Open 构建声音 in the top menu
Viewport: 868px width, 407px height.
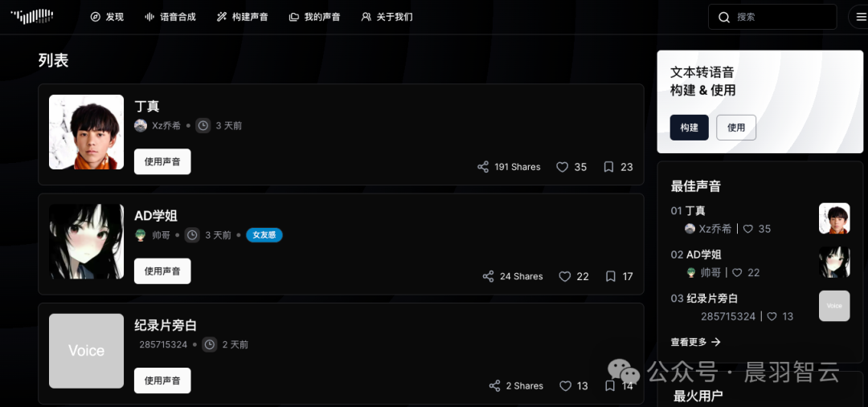(242, 17)
